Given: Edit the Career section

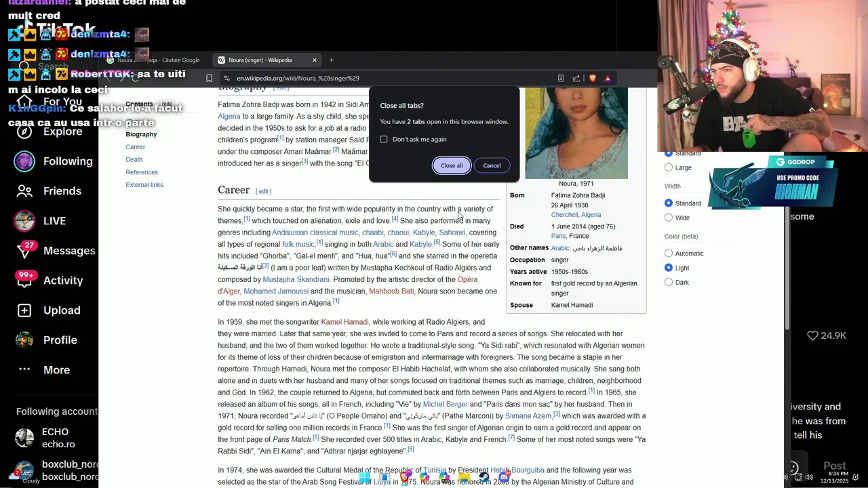Looking at the screenshot, I should [x=263, y=191].
